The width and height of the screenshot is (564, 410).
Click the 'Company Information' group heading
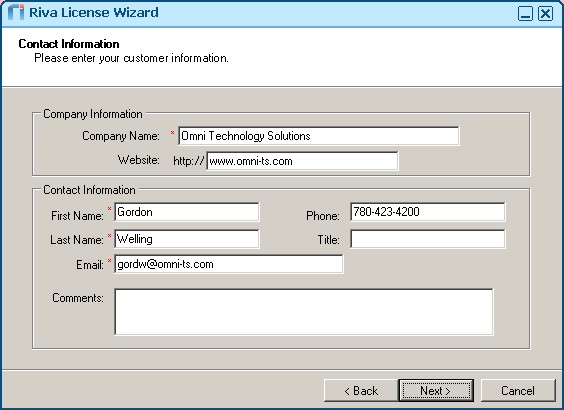(x=93, y=114)
